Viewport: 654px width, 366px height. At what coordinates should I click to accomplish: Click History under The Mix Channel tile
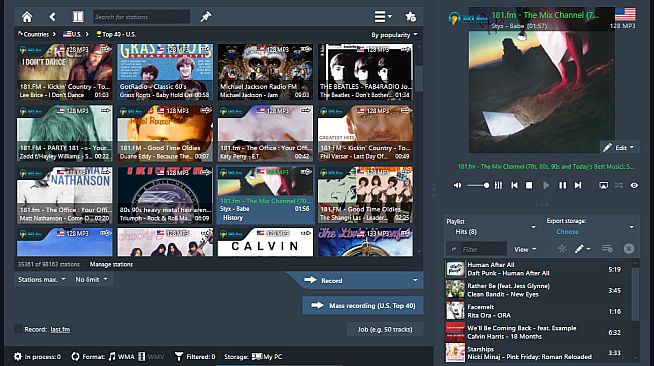coord(232,218)
